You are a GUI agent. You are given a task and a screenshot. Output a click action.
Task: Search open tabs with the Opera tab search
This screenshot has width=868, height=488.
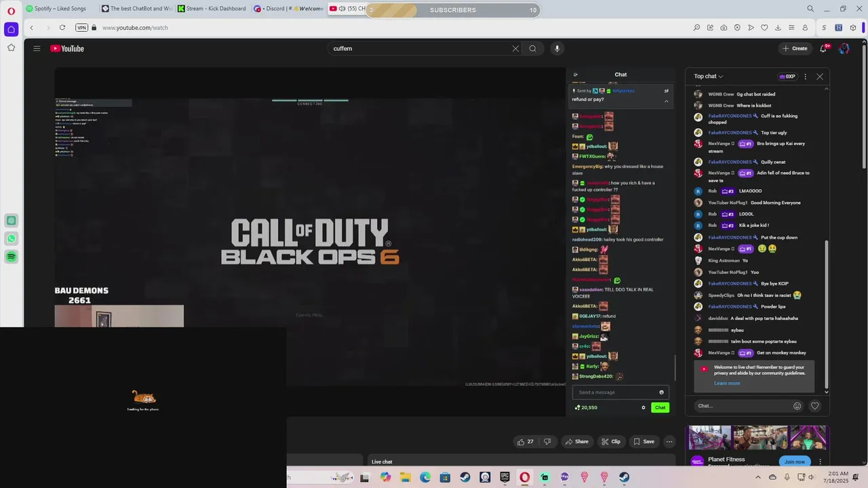(810, 9)
